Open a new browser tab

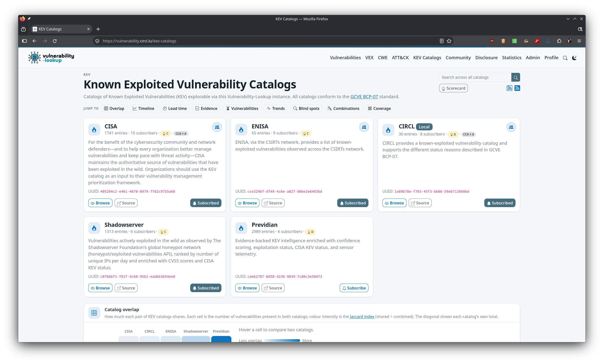tap(98, 29)
